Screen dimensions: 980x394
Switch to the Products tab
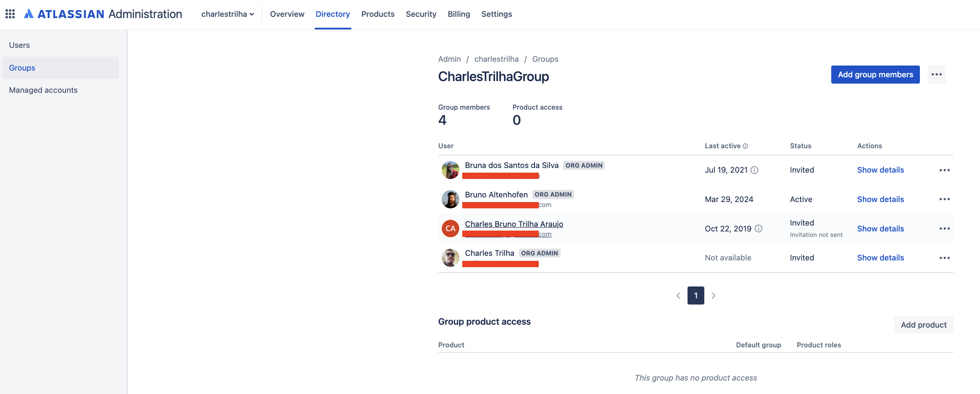tap(378, 14)
